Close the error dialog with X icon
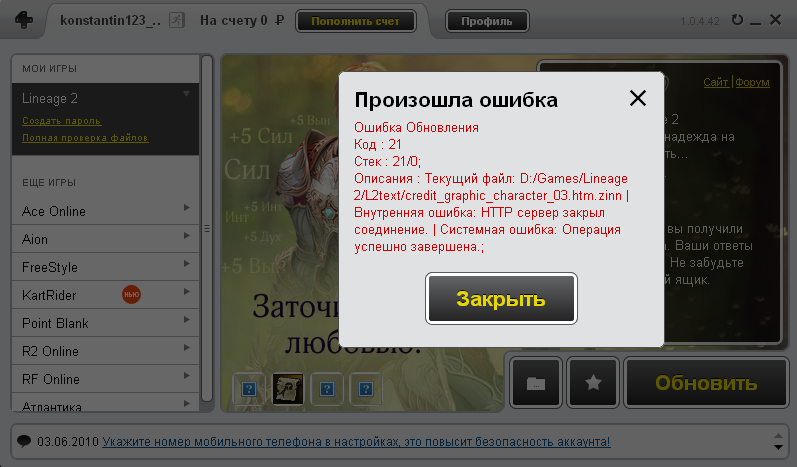The image size is (797, 467). tap(638, 98)
